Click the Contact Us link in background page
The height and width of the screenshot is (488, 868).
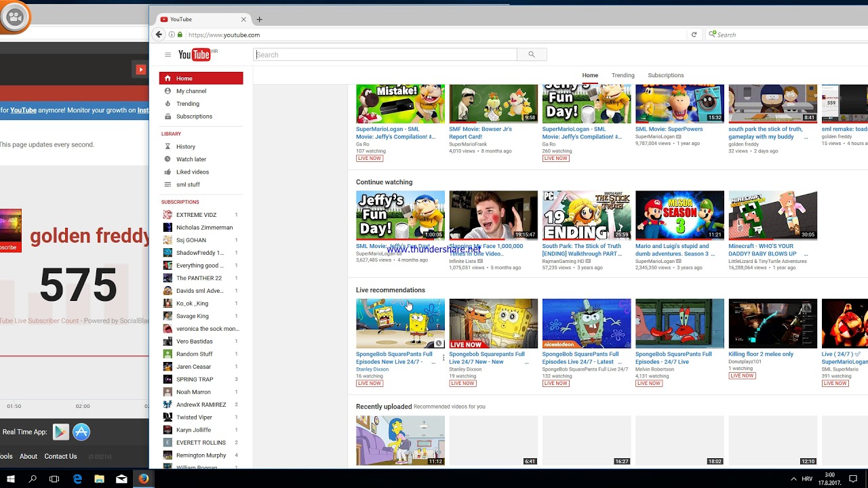pyautogui.click(x=60, y=456)
